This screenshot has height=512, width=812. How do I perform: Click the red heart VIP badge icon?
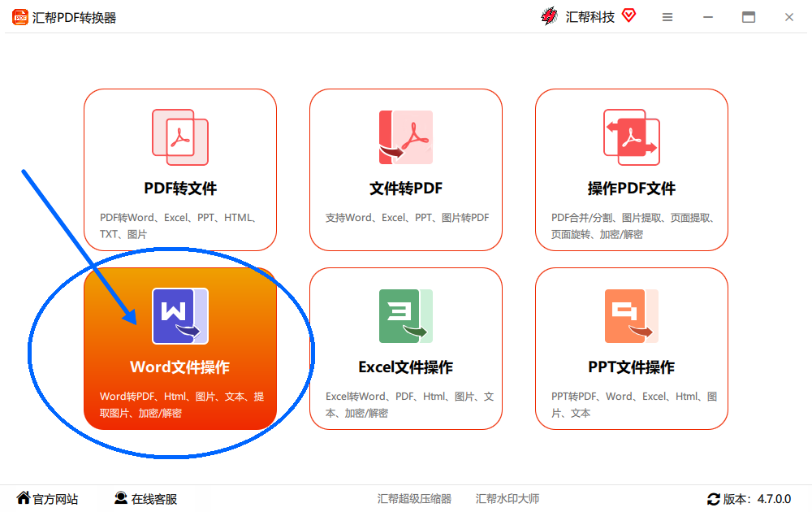coord(628,15)
